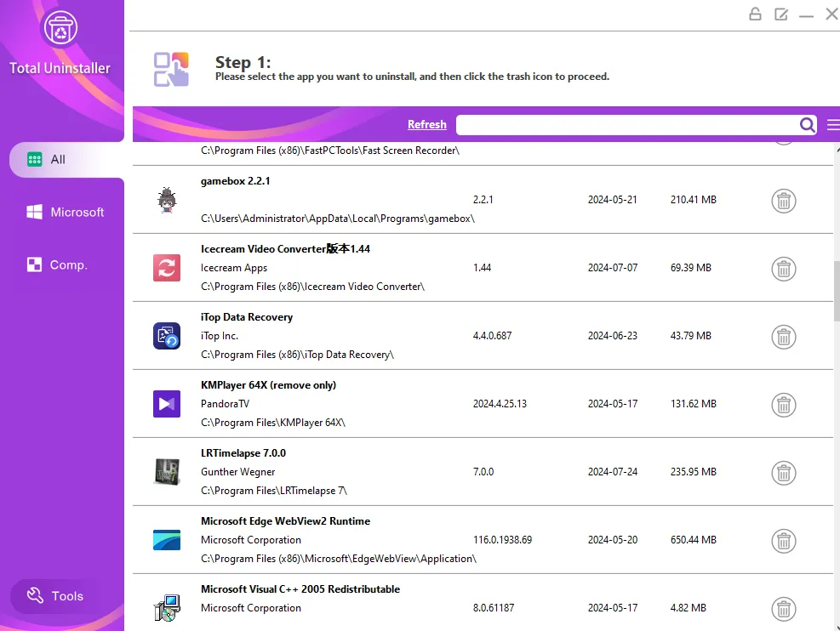Click trash icon for gamebox 2.2.1
The image size is (840, 631).
click(783, 202)
